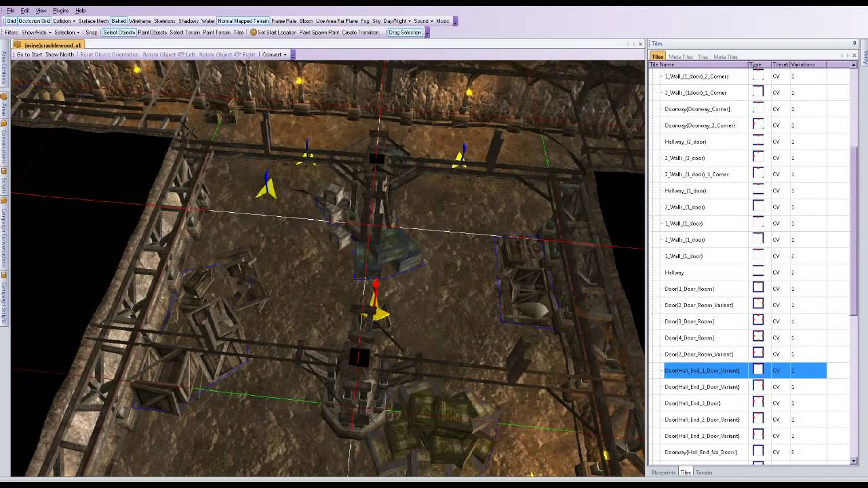Select the Hallway tile row
The height and width of the screenshot is (488, 868).
pos(745,272)
